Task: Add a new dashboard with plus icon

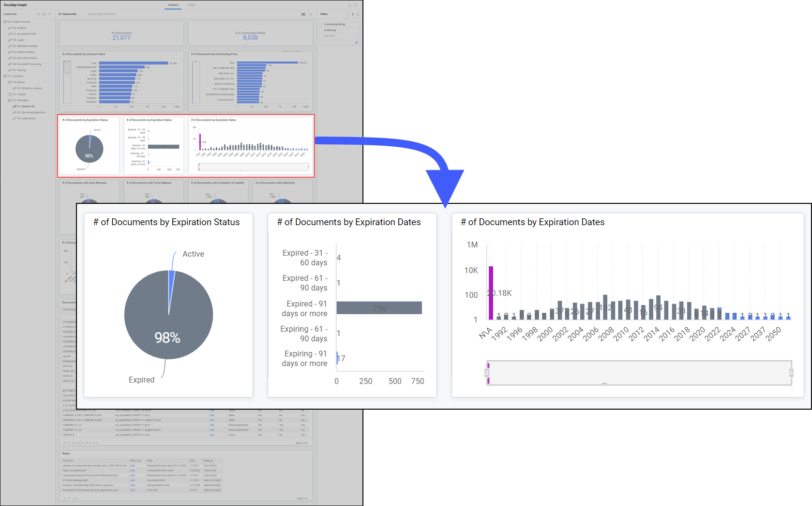Action: tap(50, 14)
